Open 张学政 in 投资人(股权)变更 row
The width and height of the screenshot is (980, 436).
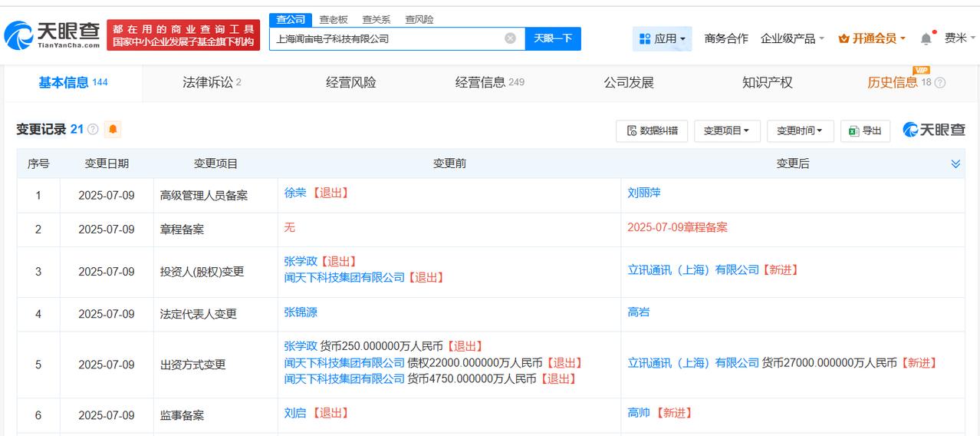point(301,262)
